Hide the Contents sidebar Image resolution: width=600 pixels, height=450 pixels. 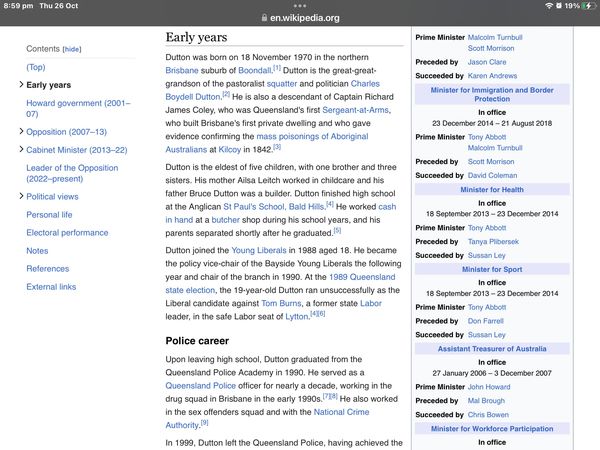(72, 49)
